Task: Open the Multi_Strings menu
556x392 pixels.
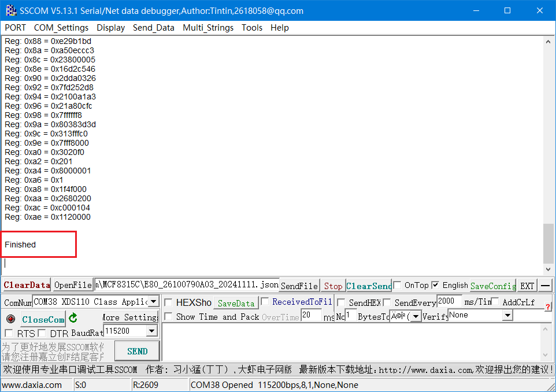Action: click(208, 28)
